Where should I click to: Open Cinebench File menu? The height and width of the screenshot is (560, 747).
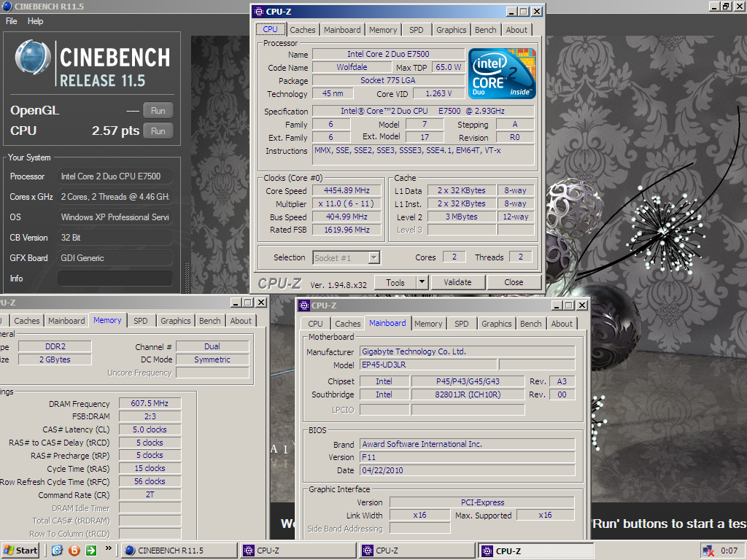(x=12, y=21)
